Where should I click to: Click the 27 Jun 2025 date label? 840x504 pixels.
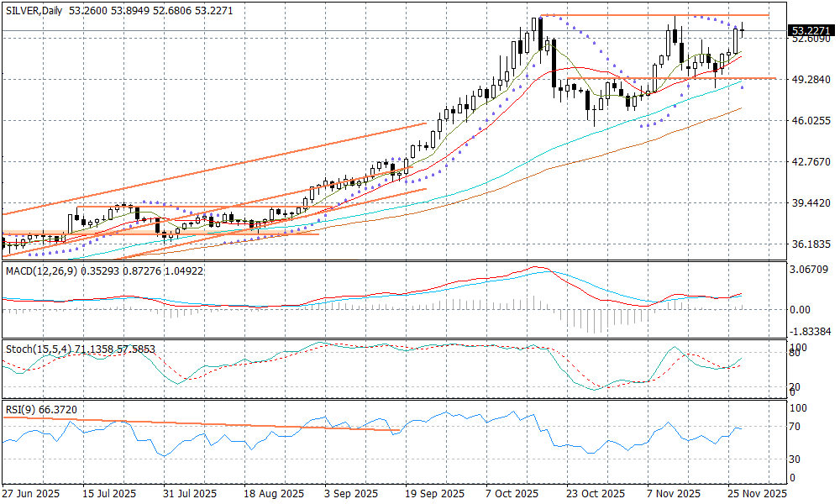(x=30, y=494)
